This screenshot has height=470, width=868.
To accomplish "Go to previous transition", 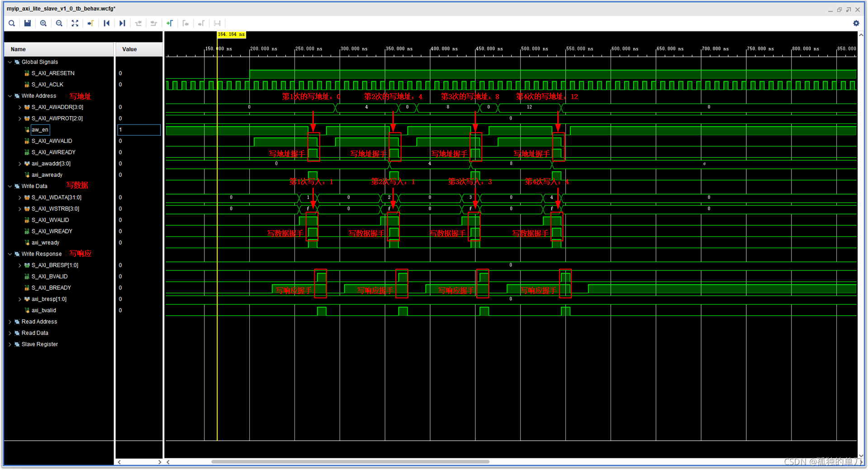I will (x=138, y=23).
